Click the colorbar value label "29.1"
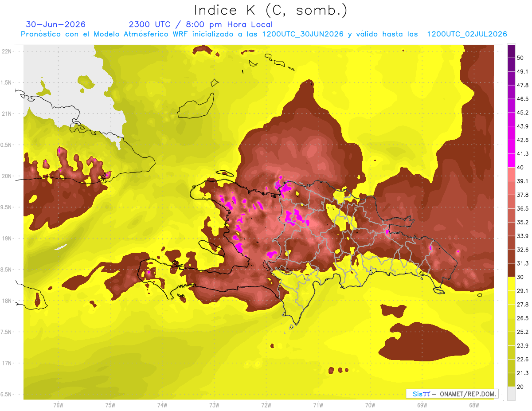This screenshot has height=411, width=532. (523, 291)
